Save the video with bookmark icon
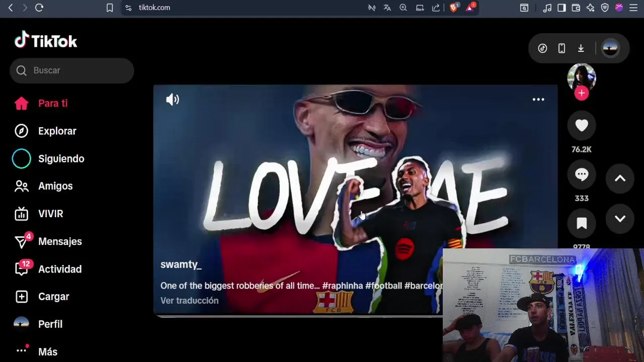 582,223
